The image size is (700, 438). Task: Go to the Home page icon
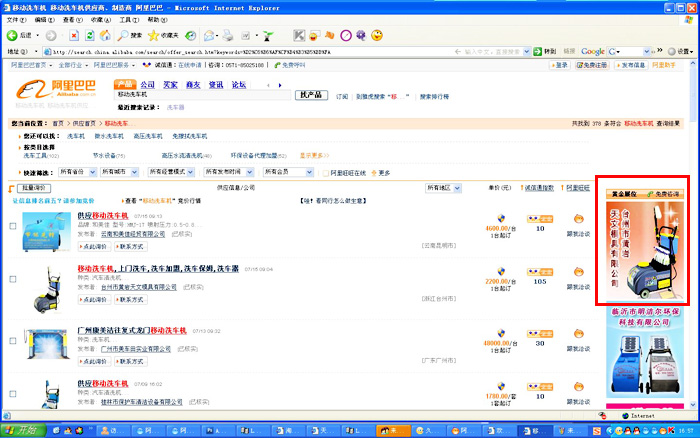(105, 35)
